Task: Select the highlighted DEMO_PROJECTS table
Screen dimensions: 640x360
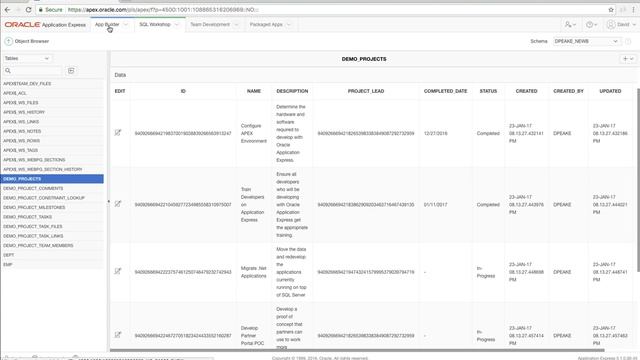Action: [x=52, y=179]
